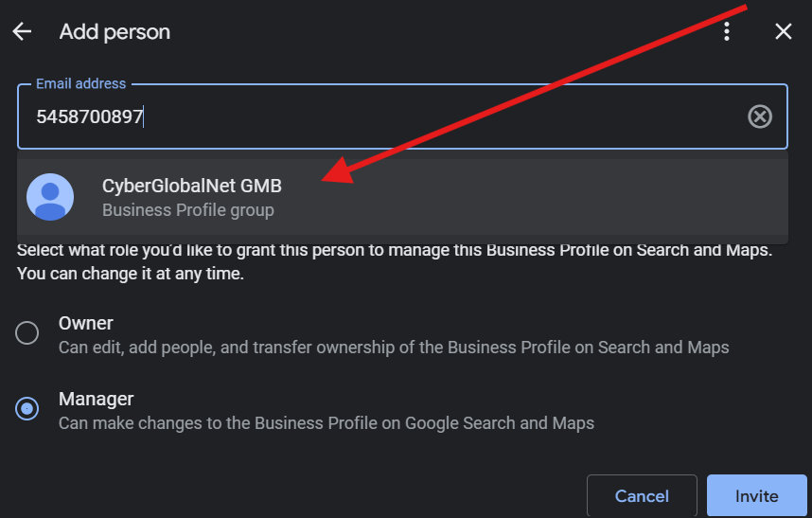Click the typed number 5458700897
Image resolution: width=812 pixels, height=518 pixels.
click(x=89, y=116)
